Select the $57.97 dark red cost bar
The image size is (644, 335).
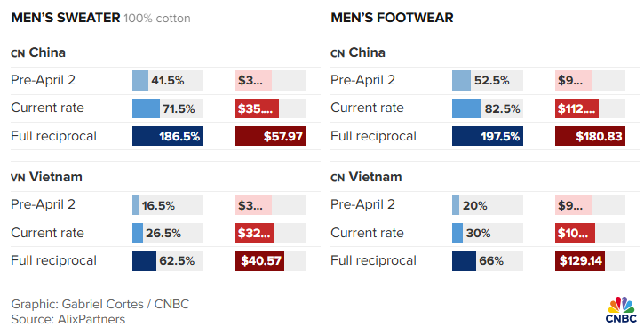pyautogui.click(x=270, y=136)
